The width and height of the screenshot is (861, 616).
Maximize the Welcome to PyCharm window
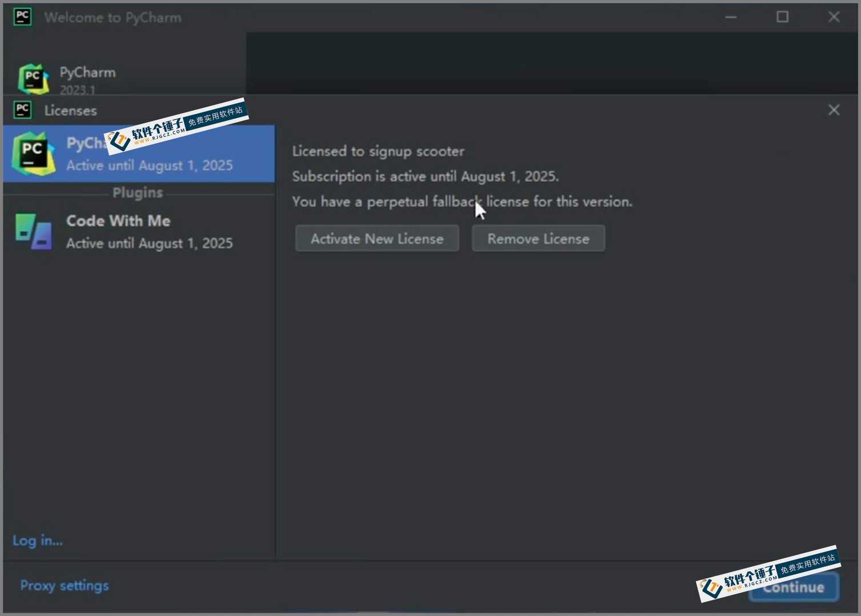pos(782,17)
